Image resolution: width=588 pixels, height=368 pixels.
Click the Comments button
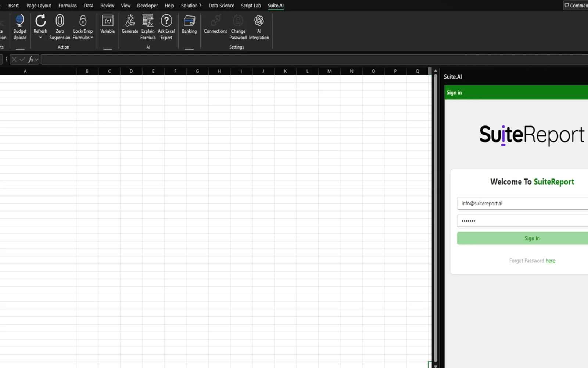pyautogui.click(x=576, y=6)
